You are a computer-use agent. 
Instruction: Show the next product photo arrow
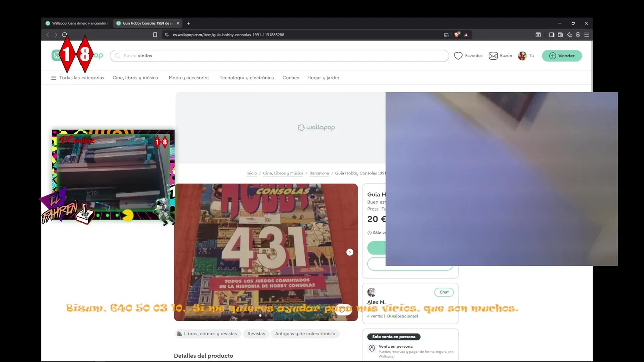pos(350,252)
